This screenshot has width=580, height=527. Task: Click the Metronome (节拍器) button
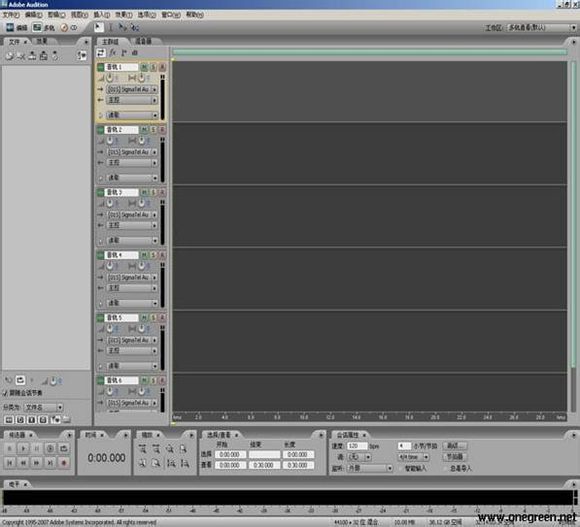coord(455,457)
